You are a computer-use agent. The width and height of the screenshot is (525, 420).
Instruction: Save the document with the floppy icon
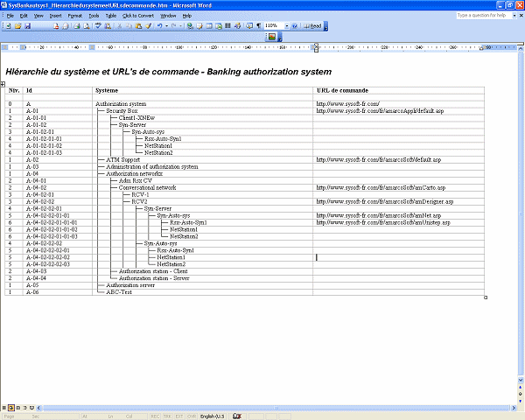[x=27, y=25]
